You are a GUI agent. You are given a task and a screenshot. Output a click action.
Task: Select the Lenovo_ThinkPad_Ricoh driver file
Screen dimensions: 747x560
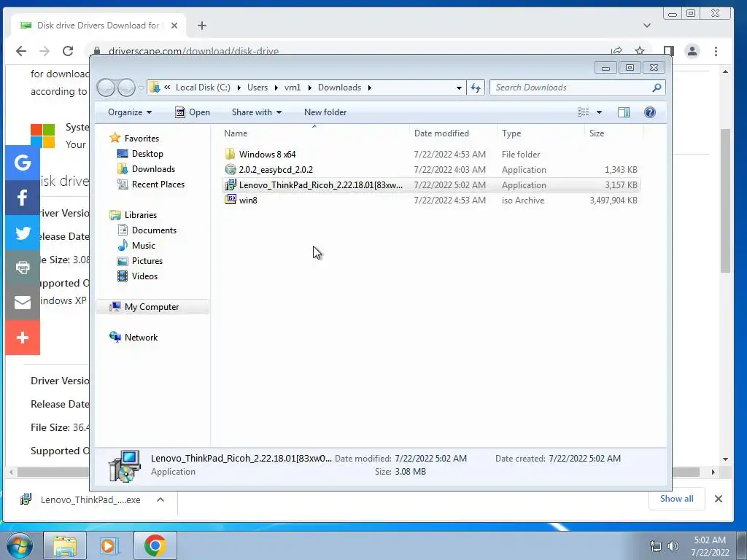(x=431, y=184)
